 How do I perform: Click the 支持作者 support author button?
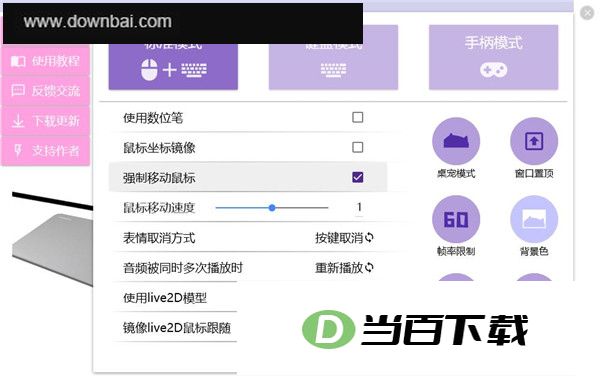(46, 151)
